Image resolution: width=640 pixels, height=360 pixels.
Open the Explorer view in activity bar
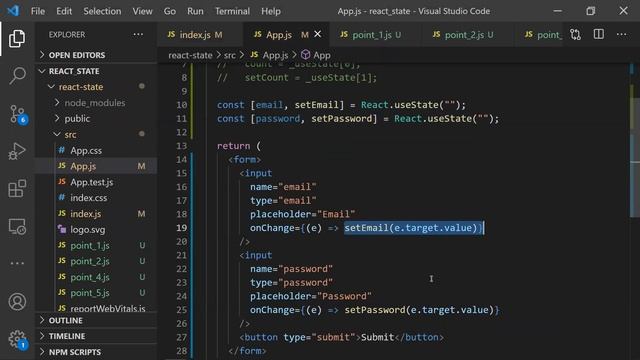[17, 38]
